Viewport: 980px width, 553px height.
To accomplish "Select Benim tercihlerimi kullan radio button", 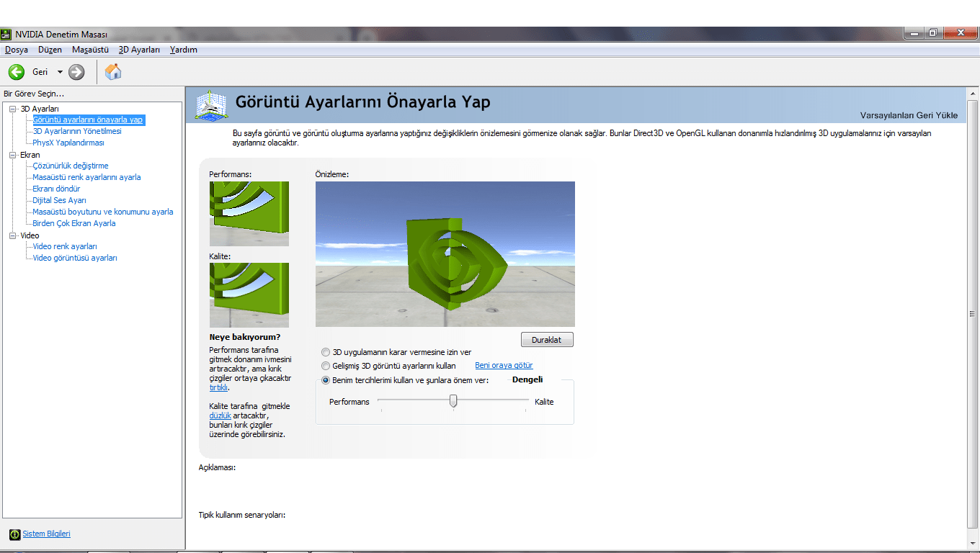I will click(x=326, y=380).
